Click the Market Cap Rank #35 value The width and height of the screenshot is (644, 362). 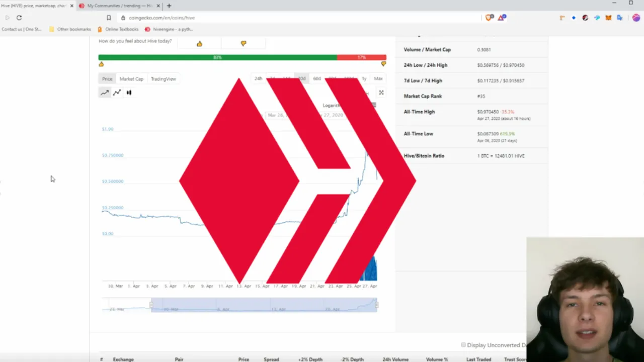(481, 96)
